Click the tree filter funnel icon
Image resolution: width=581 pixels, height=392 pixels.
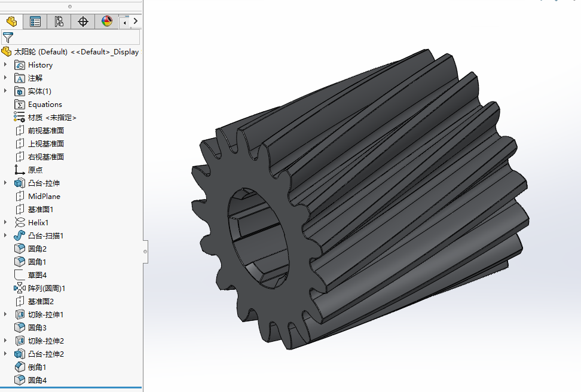[8, 38]
